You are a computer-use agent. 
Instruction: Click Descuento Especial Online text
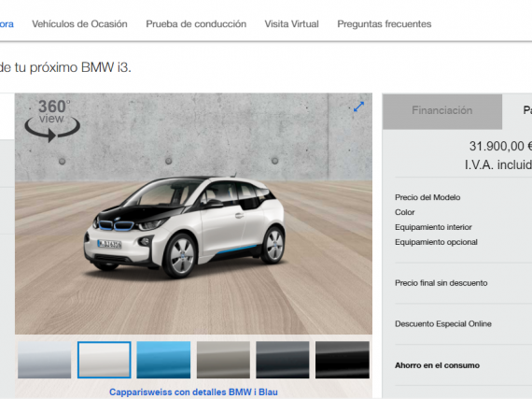point(443,324)
